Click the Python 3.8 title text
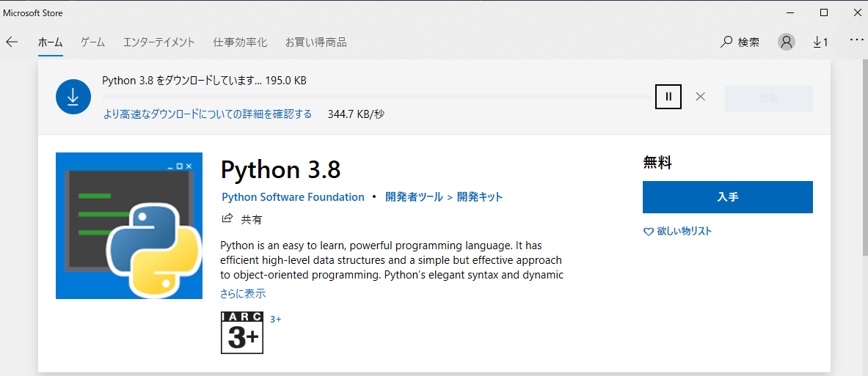The height and width of the screenshot is (376, 868). coord(280,170)
